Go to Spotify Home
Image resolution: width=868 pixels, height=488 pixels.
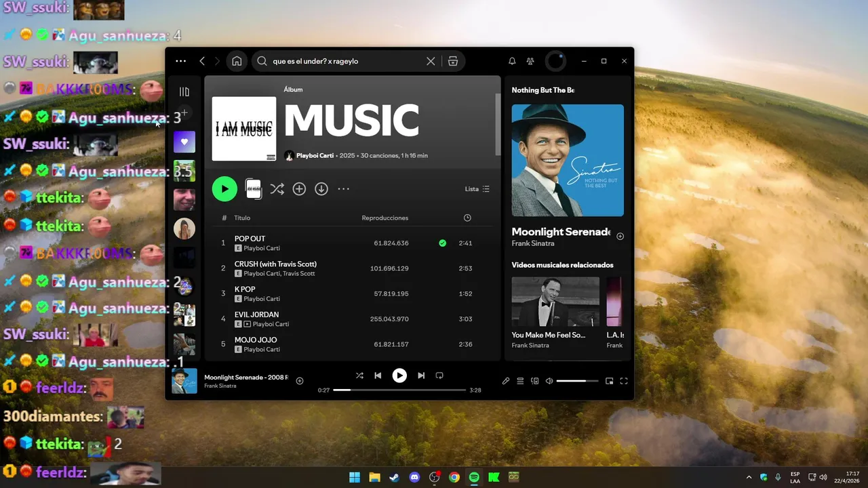pos(237,61)
